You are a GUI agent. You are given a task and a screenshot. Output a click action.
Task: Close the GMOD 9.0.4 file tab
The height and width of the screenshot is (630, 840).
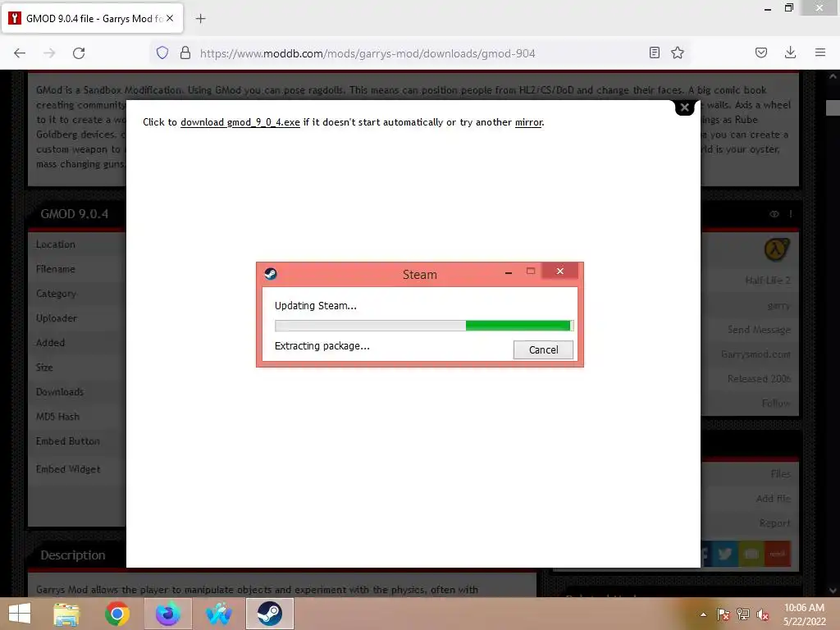[170, 18]
